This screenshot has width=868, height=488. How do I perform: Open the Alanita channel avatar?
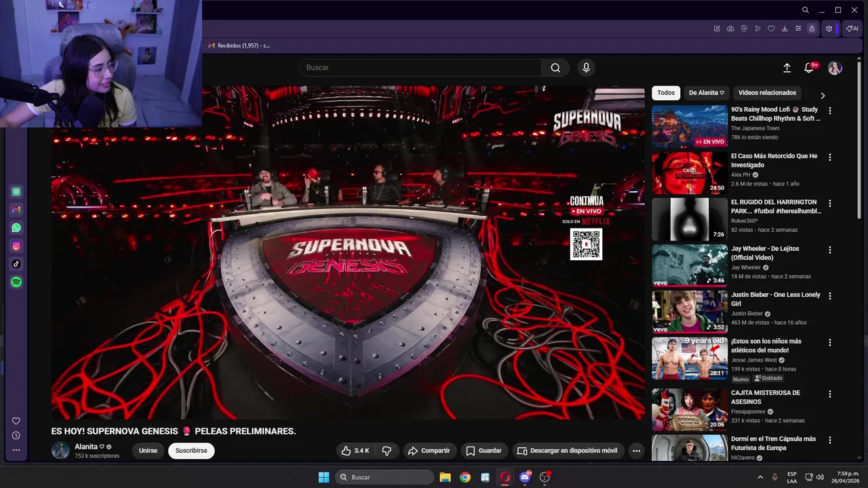tap(60, 451)
